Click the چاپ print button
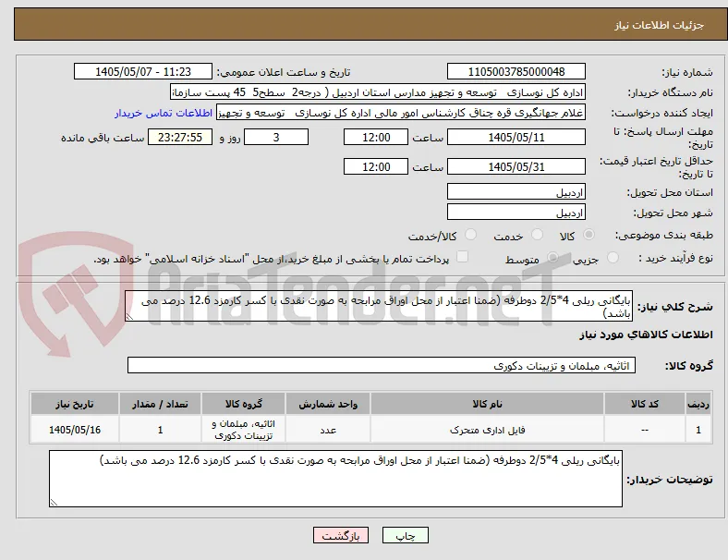Image resolution: width=728 pixels, height=560 pixels. 406,535
